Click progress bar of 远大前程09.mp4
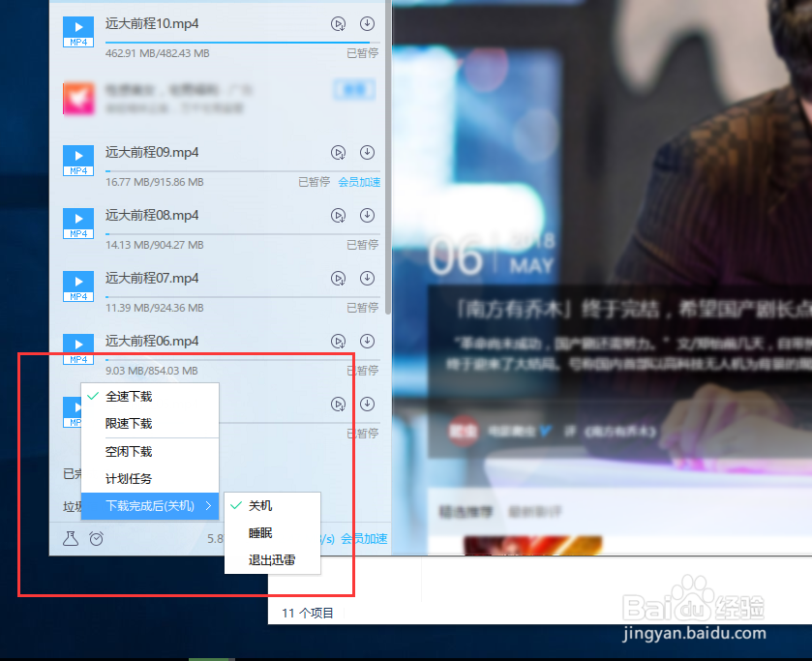The width and height of the screenshot is (812, 661). (242, 171)
